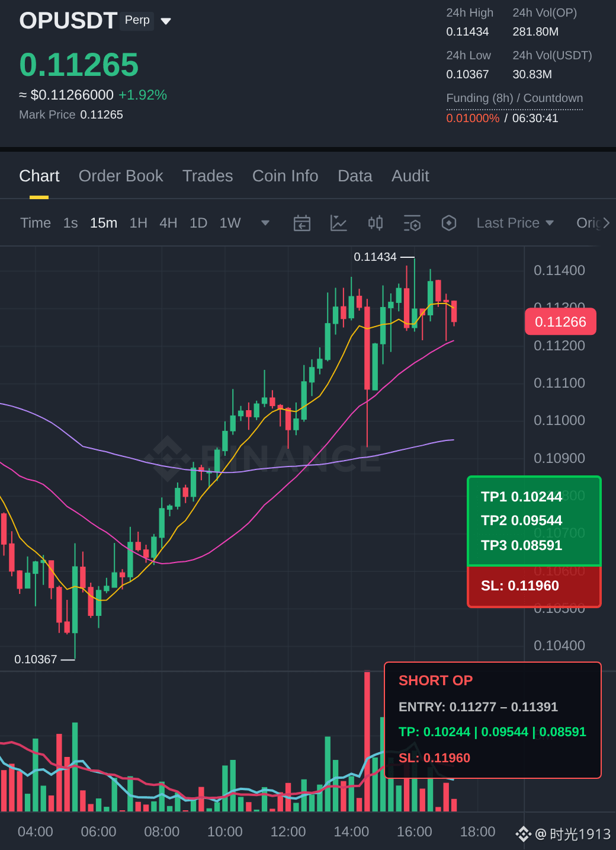Screen dimensions: 616x850
Task: Select the 1H interval
Action: coord(139,223)
